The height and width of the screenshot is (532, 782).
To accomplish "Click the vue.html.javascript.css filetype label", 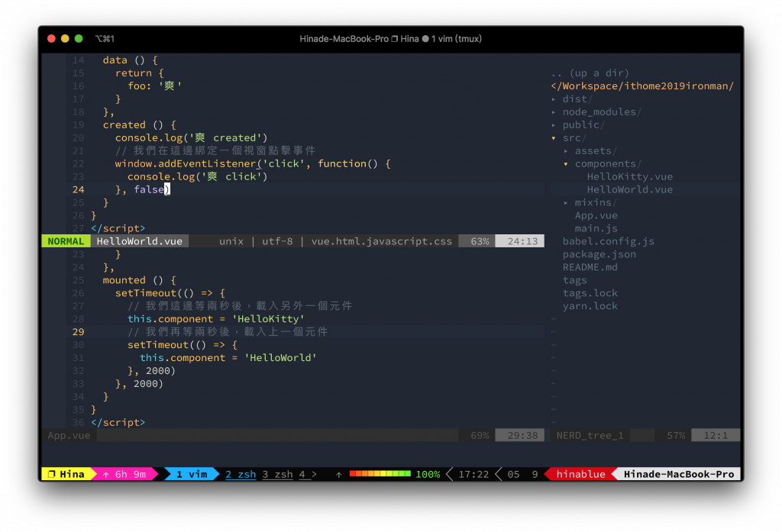I will 382,241.
